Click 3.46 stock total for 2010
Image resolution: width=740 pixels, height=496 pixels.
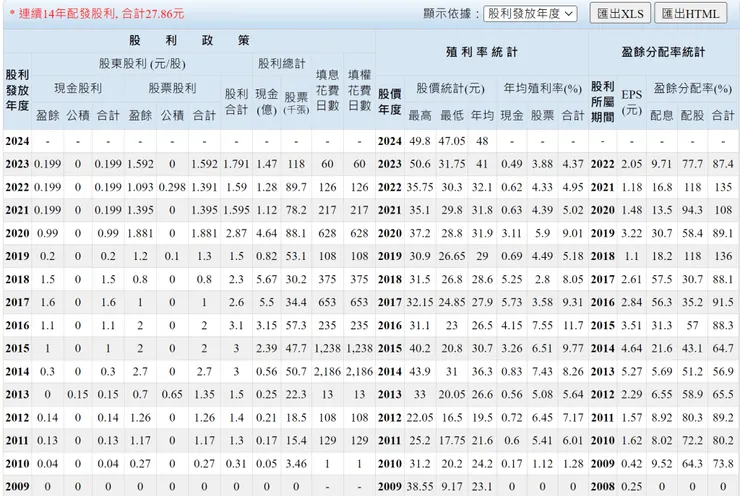tap(296, 463)
